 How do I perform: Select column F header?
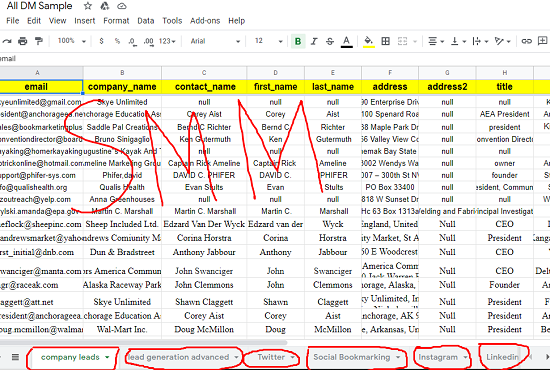(390, 73)
